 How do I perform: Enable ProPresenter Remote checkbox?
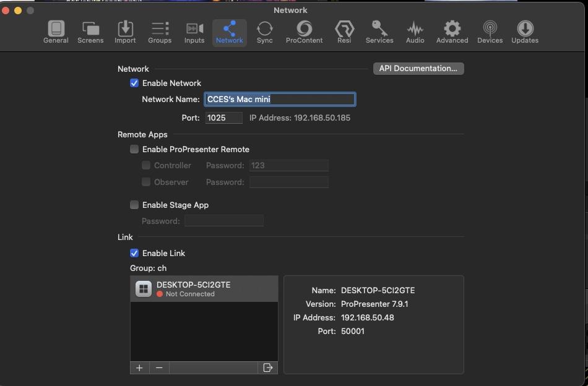click(134, 149)
